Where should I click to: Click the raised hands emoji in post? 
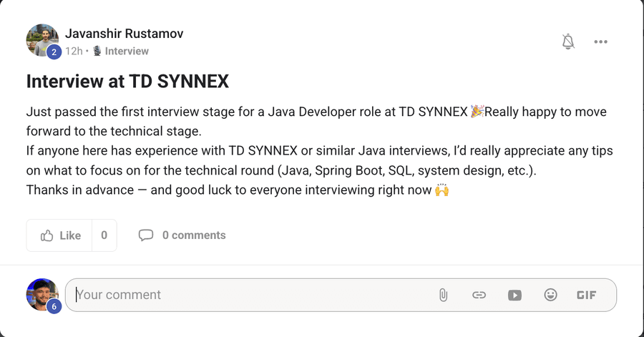click(x=442, y=190)
